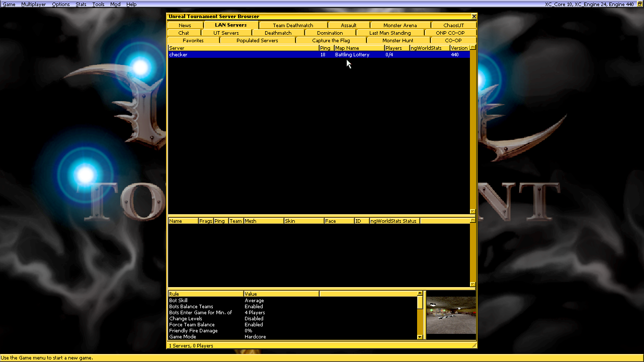Viewport: 644px width, 362px height.
Task: Click player list scrollbar down arrow
Action: click(x=472, y=285)
